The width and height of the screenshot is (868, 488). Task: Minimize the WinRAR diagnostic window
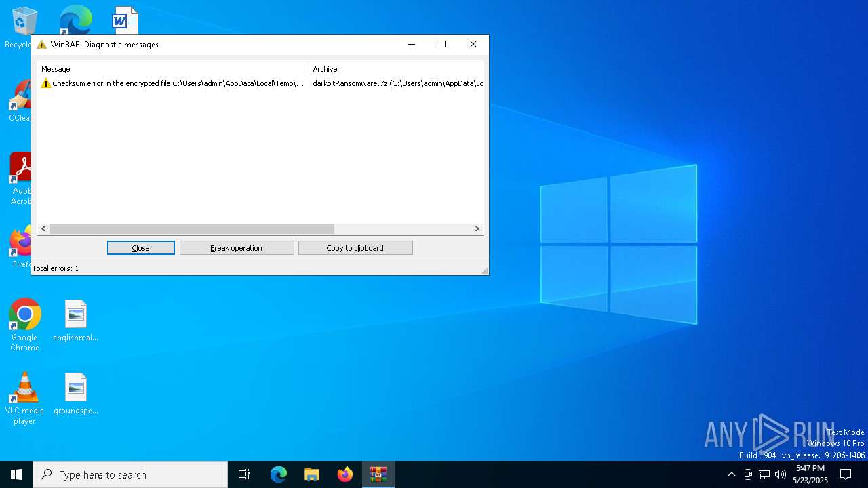[411, 44]
